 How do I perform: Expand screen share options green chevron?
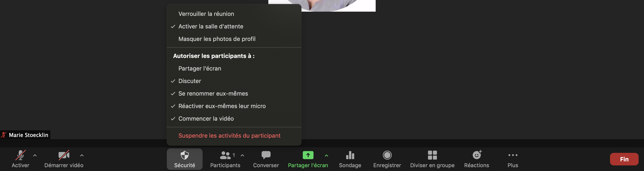(326, 156)
